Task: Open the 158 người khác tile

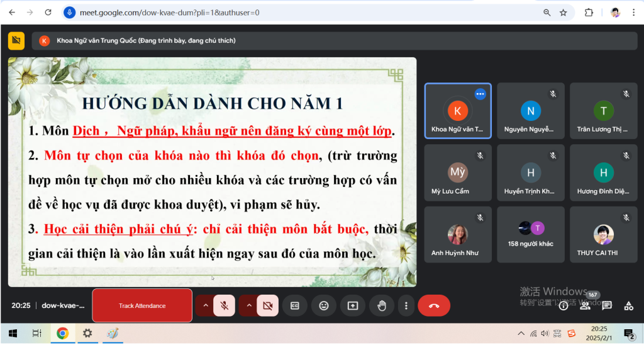Action: point(531,234)
